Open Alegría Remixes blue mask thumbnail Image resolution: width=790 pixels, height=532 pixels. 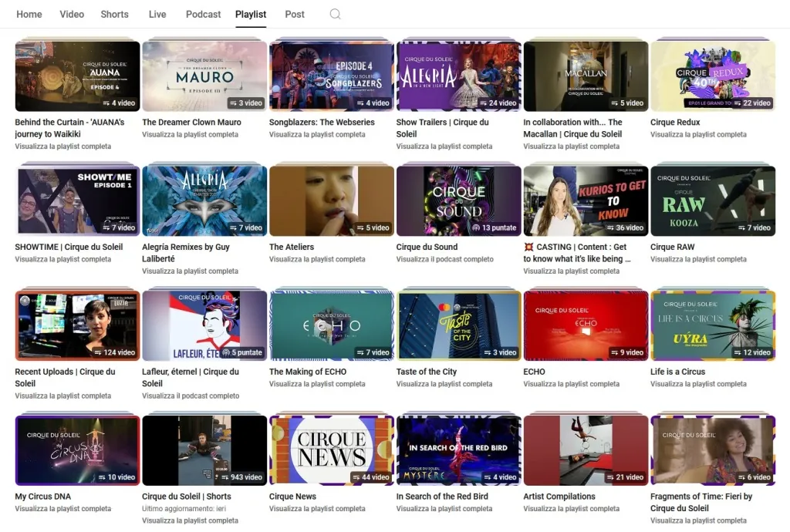pos(204,200)
